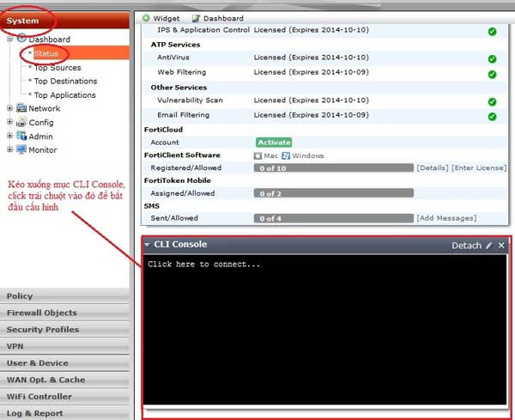The width and height of the screenshot is (515, 420).
Task: Click the Email Filtering label
Action: tap(184, 115)
